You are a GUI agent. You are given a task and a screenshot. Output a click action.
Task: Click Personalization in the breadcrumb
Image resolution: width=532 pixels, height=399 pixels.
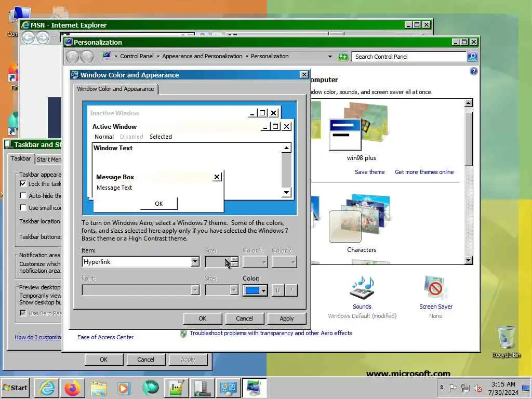pos(270,56)
